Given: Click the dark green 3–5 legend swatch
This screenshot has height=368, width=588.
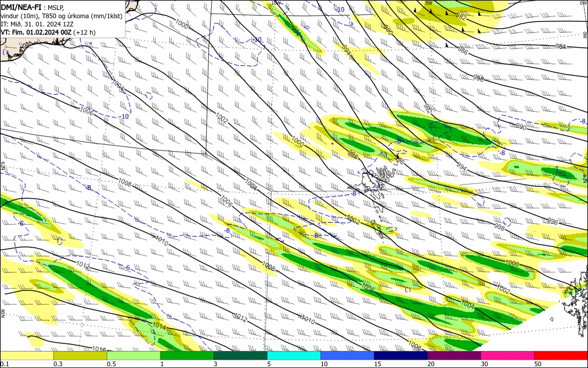Looking at the screenshot, I should click(240, 356).
